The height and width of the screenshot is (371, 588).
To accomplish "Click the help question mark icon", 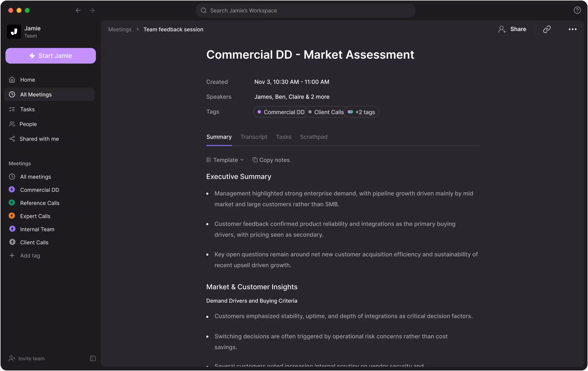I will [577, 10].
